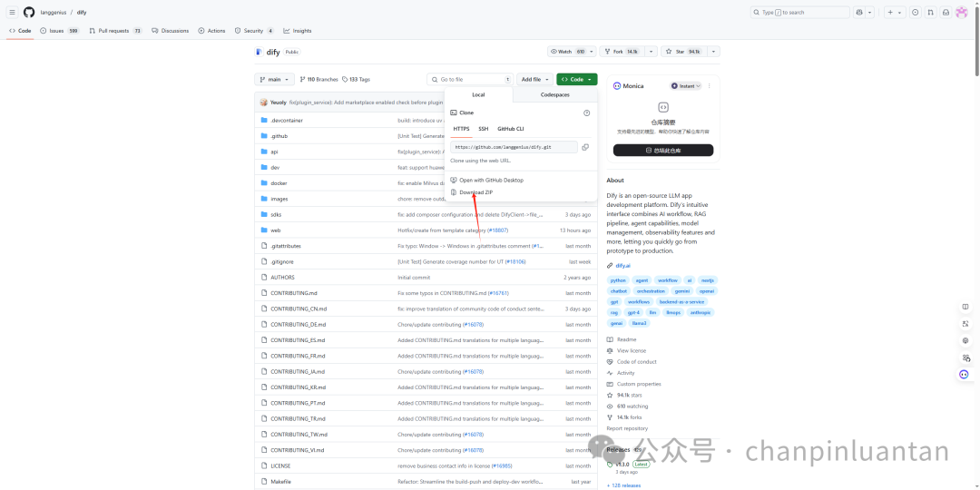The image size is (980, 490).
Task: Select the HTTPS clone option
Action: 461,129
